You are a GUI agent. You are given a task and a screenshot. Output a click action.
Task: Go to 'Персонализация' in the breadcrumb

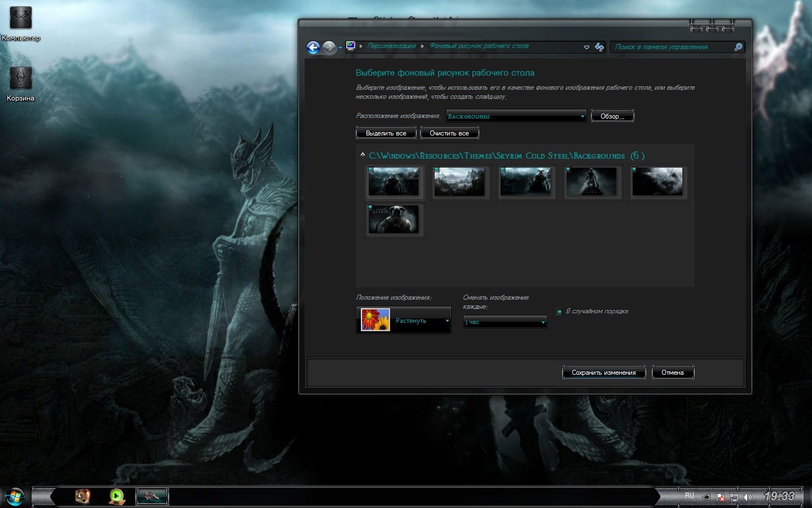pos(391,46)
